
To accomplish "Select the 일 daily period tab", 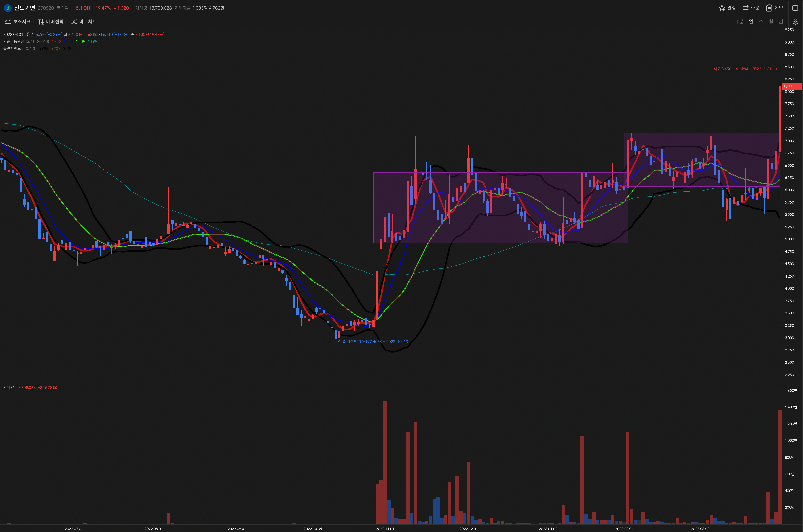I will [x=751, y=22].
